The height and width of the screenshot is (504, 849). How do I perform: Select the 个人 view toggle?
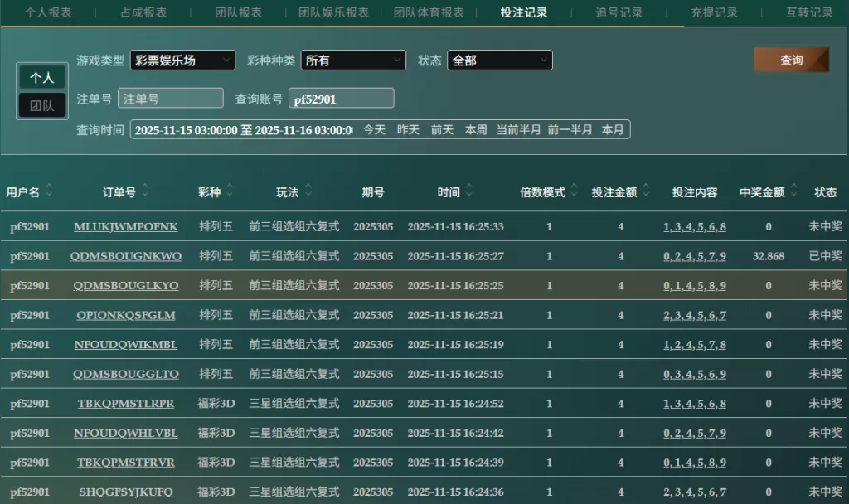click(42, 78)
